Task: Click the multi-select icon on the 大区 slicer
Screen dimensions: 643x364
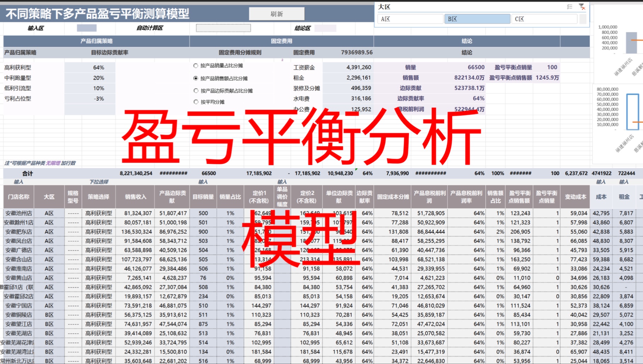Action: click(569, 6)
